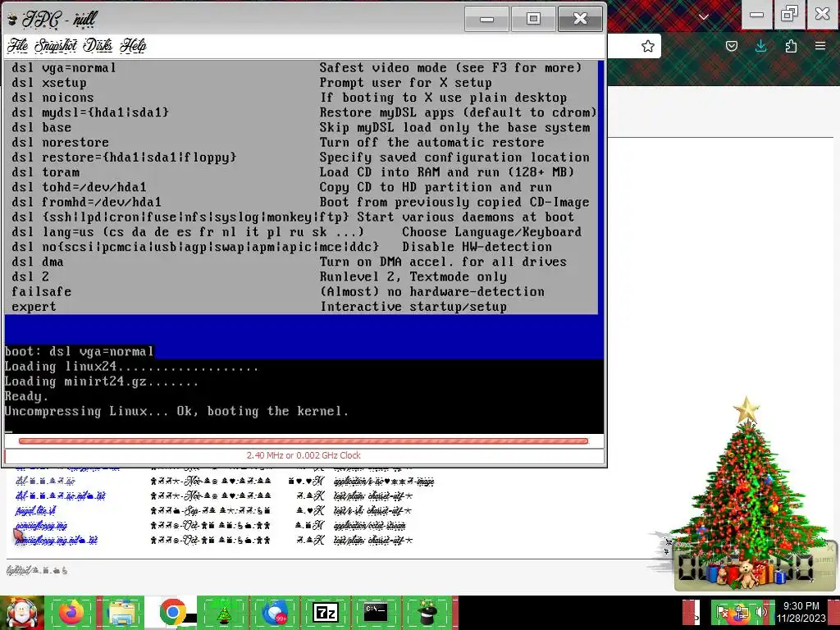The width and height of the screenshot is (840, 630).
Task: Open the dsl .iso.md5.txt file link
Action: pos(61,495)
